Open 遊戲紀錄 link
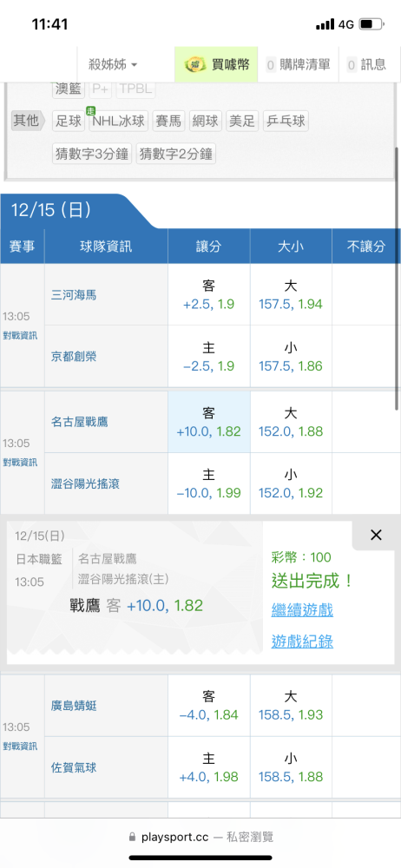The image size is (401, 868). coord(302,641)
